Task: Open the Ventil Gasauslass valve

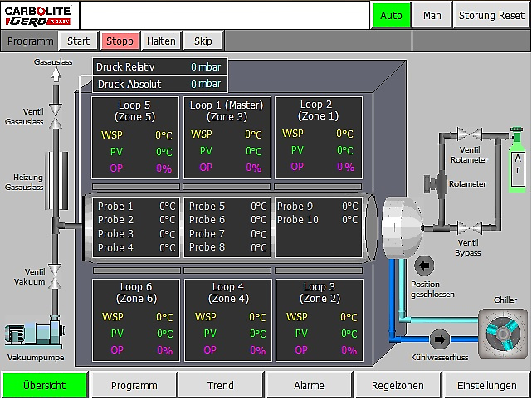Action: [x=56, y=117]
